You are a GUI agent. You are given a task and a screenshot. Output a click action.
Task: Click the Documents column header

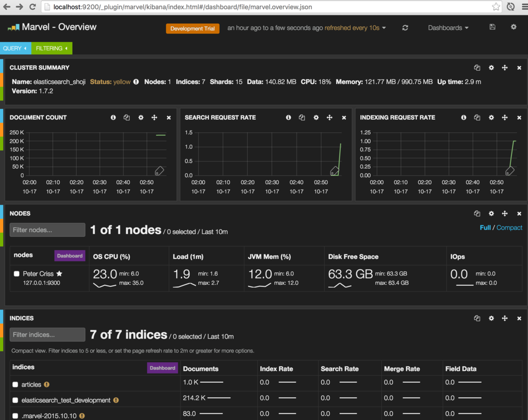(201, 369)
